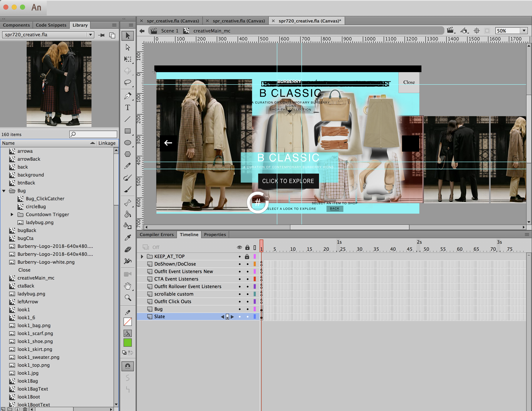Choose the Lasso tool
The width and height of the screenshot is (532, 411).
[127, 83]
